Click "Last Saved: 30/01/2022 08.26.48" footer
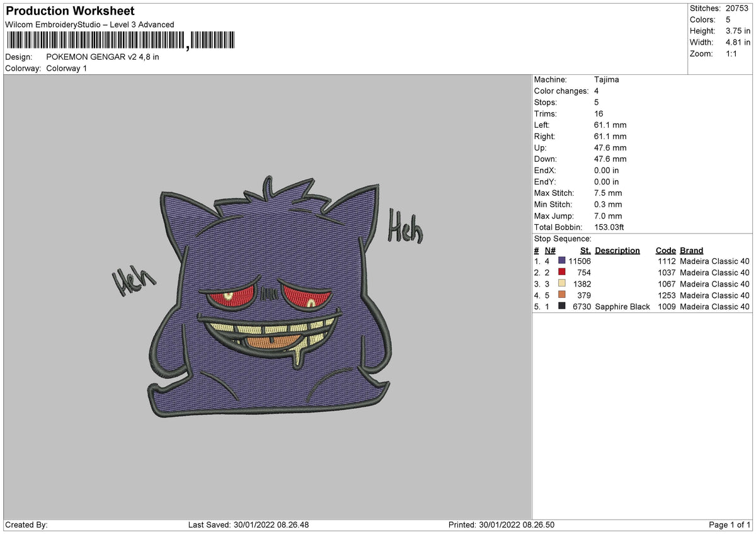Viewport: 756px width, 534px height. tap(249, 525)
